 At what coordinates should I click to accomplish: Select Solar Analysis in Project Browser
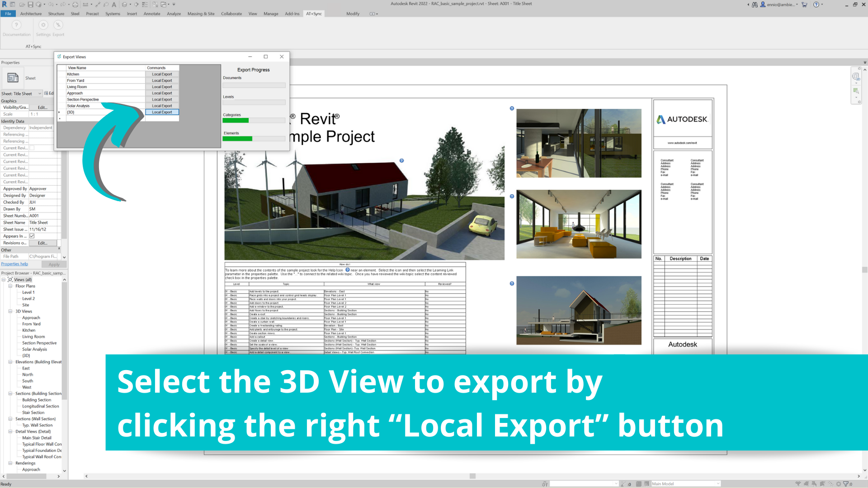pyautogui.click(x=34, y=349)
